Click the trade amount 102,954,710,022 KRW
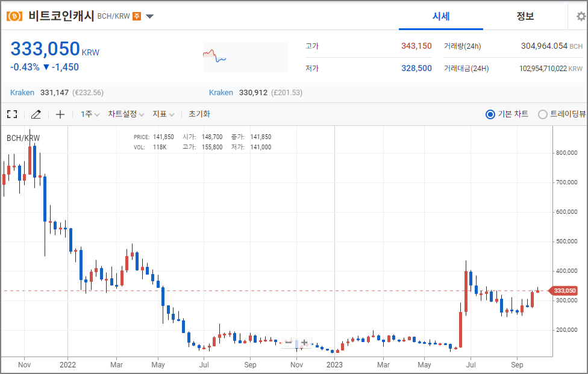Screen dimensions: 588x374 (x=551, y=69)
